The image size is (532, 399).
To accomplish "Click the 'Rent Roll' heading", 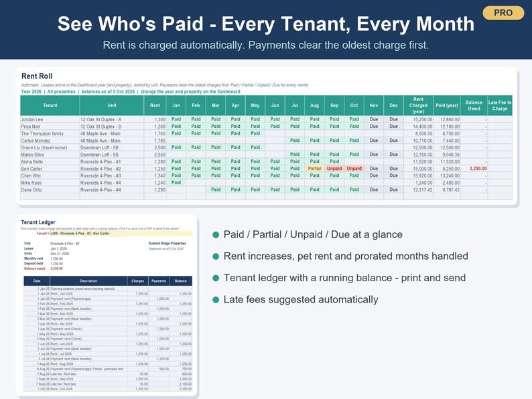I will pyautogui.click(x=37, y=76).
